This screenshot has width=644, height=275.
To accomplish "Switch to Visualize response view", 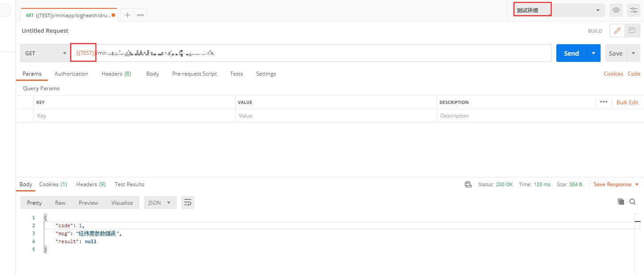I will (122, 202).
